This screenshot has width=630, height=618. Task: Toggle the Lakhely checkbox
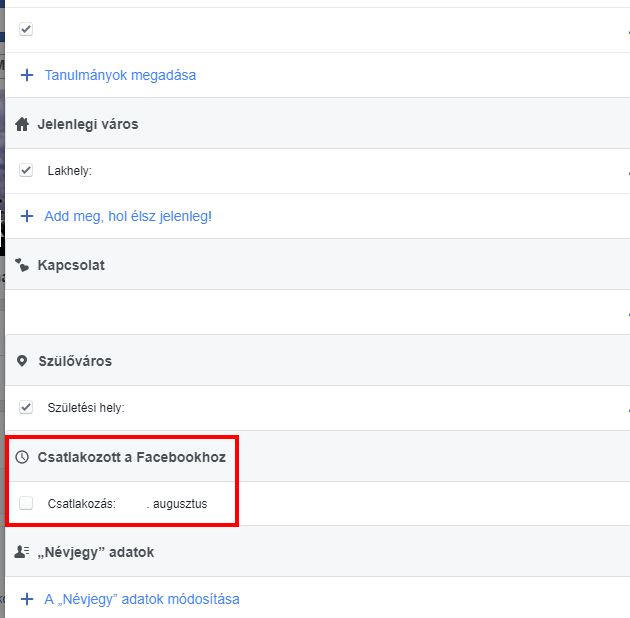point(26,171)
